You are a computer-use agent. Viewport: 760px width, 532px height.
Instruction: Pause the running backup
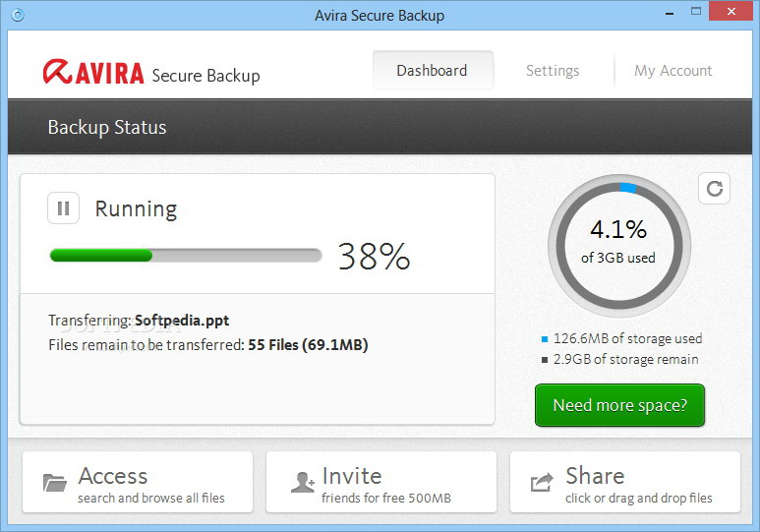(63, 208)
